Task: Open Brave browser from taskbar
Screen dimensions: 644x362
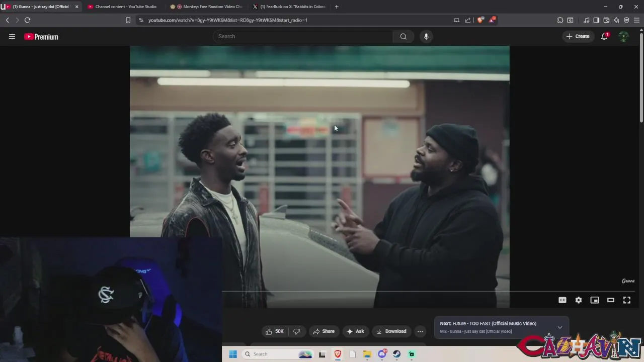Action: coord(338,354)
